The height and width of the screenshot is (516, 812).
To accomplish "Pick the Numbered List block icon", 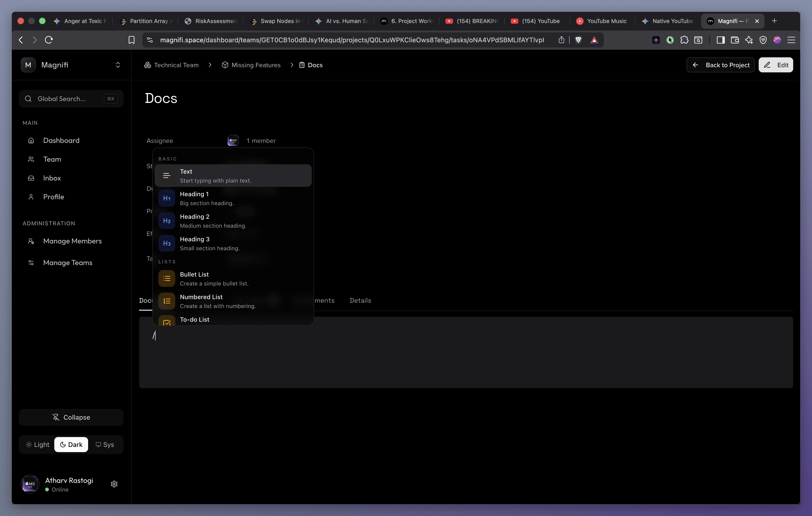I will point(167,301).
